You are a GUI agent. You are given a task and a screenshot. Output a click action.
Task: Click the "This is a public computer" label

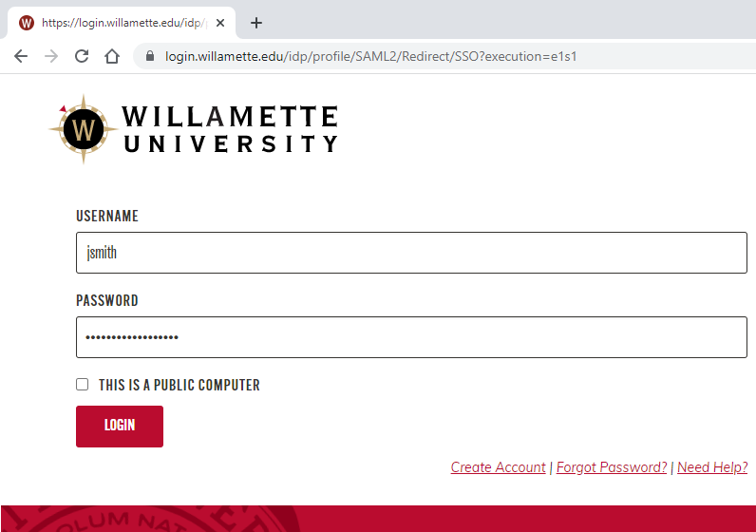(x=179, y=386)
